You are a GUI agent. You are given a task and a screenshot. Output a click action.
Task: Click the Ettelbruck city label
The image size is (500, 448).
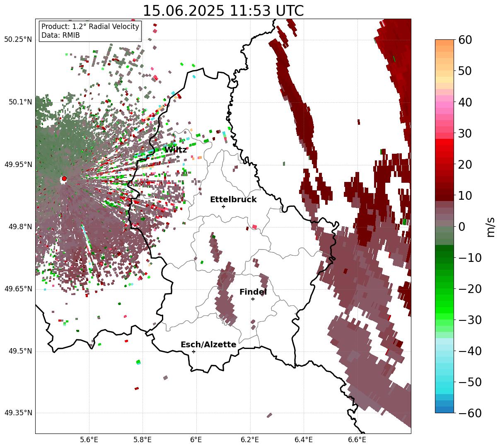click(x=233, y=200)
